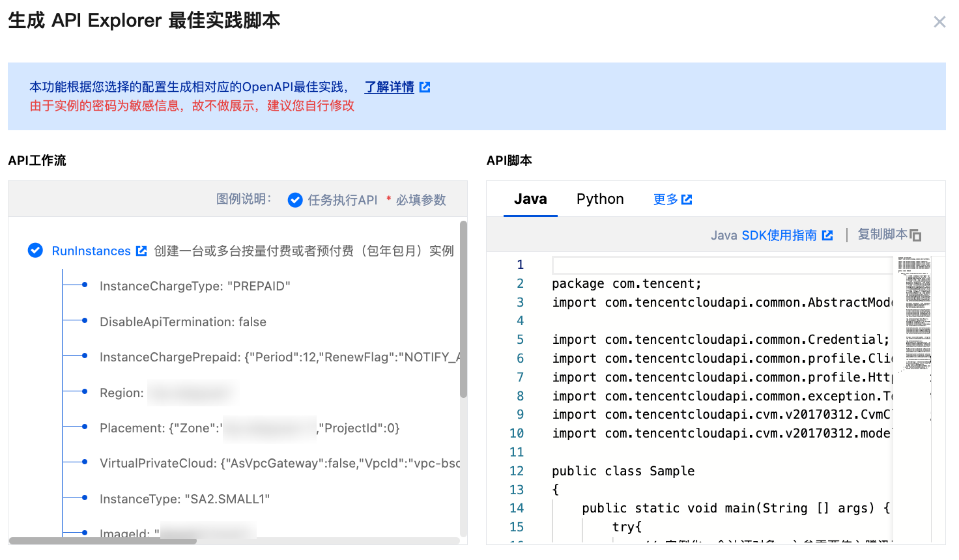Select the InstanceChargeType PREPAID node
959x560 pixels.
[195, 285]
